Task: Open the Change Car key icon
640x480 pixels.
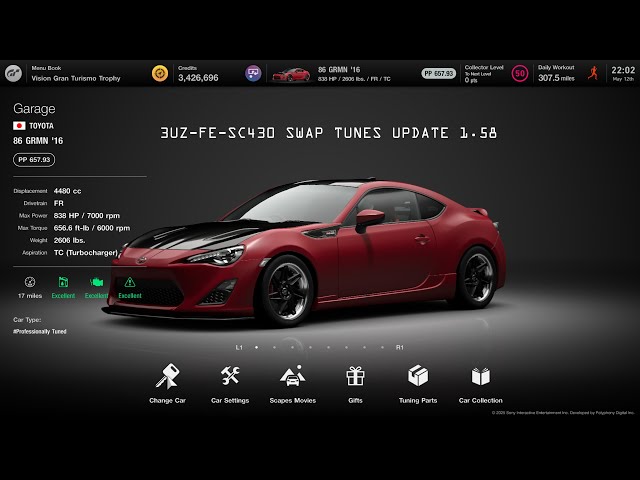Action: point(167,376)
